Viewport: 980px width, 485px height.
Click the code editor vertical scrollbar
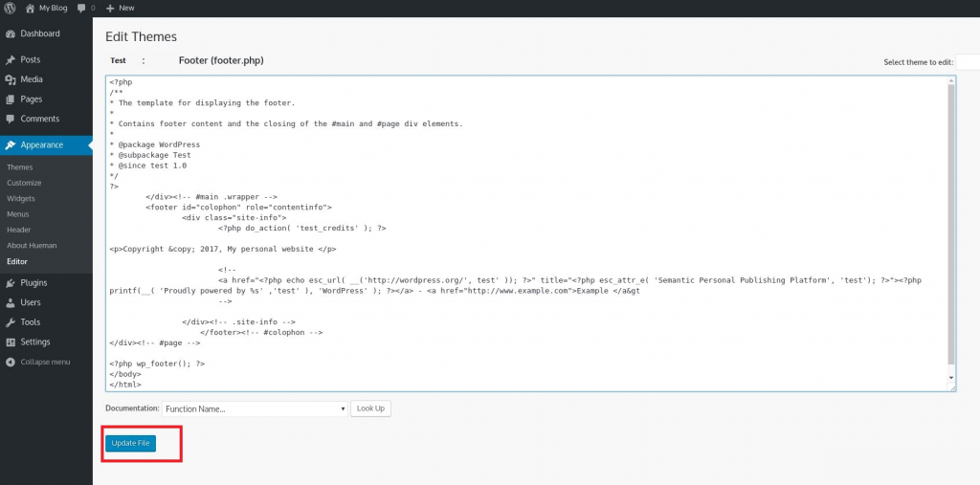pos(951,225)
